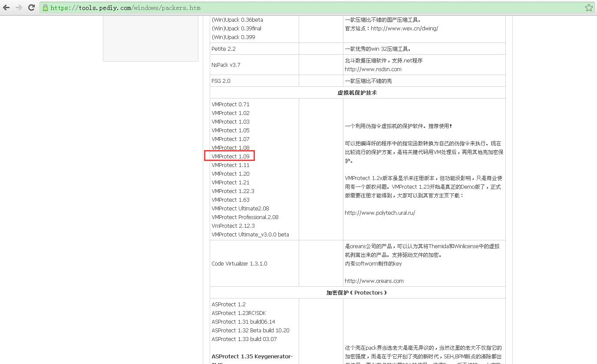Click the browser forward arrow
This screenshot has width=597, height=364.
click(19, 7)
